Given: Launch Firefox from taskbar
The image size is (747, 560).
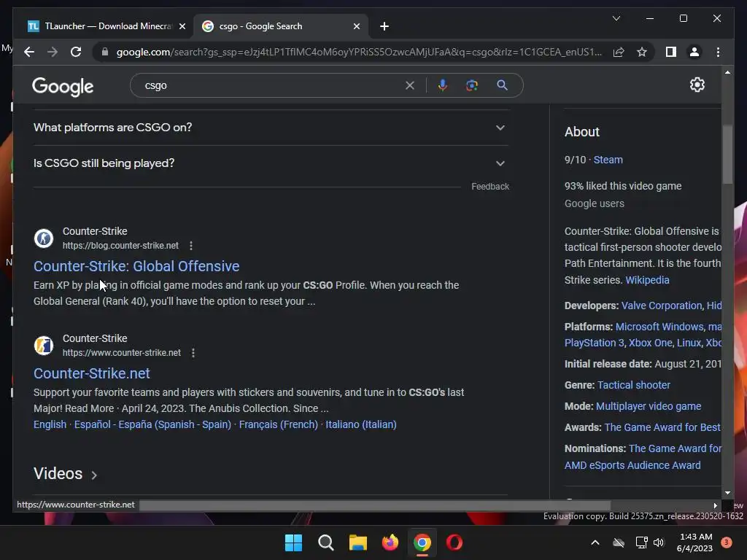Looking at the screenshot, I should [x=390, y=542].
